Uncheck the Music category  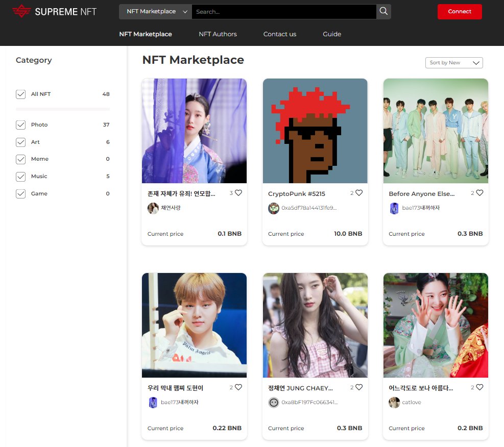pos(20,176)
